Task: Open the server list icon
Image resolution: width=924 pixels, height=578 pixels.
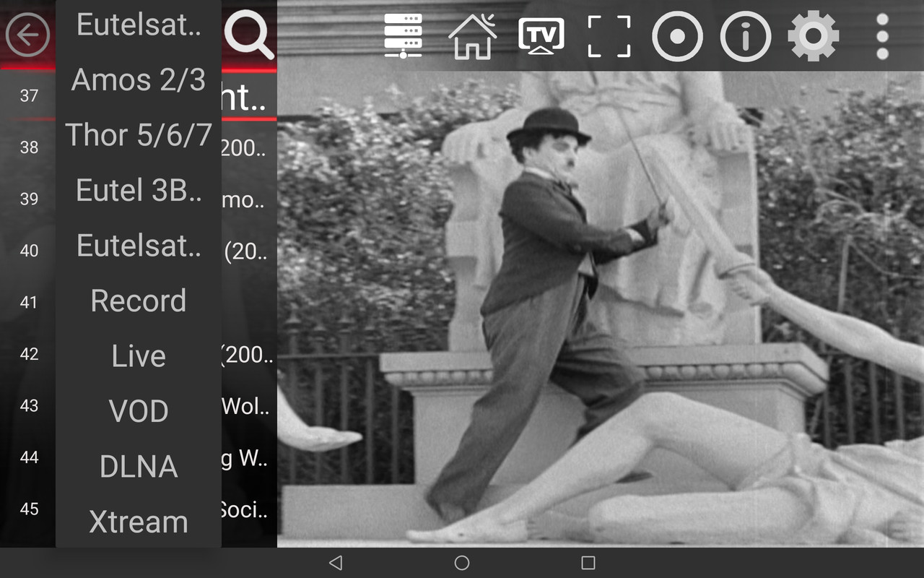Action: (x=403, y=35)
